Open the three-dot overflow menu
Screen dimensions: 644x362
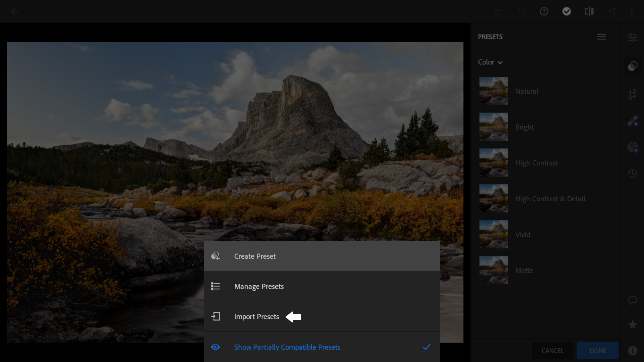(632, 11)
